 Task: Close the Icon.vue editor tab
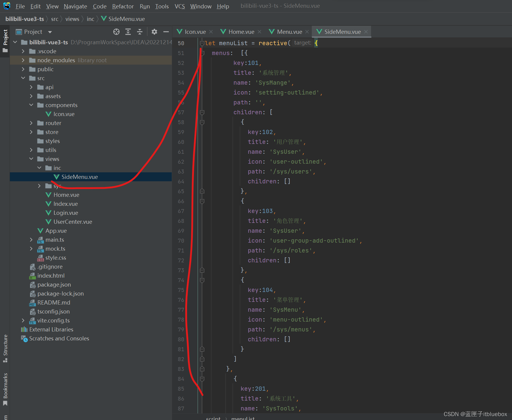pos(211,32)
